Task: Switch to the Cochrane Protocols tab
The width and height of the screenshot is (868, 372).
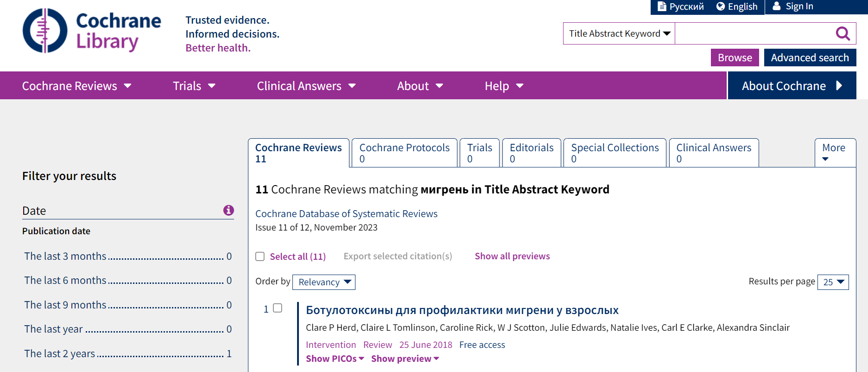Action: [404, 153]
